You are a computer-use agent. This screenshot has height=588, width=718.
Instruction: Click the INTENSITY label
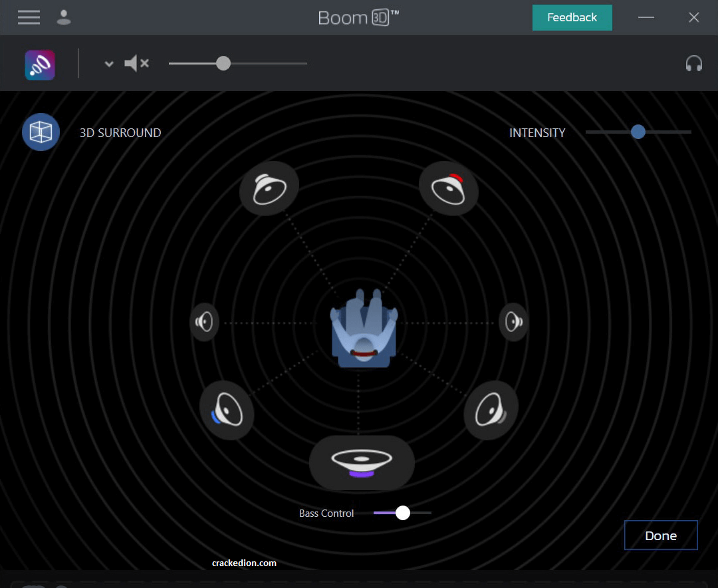pos(537,133)
